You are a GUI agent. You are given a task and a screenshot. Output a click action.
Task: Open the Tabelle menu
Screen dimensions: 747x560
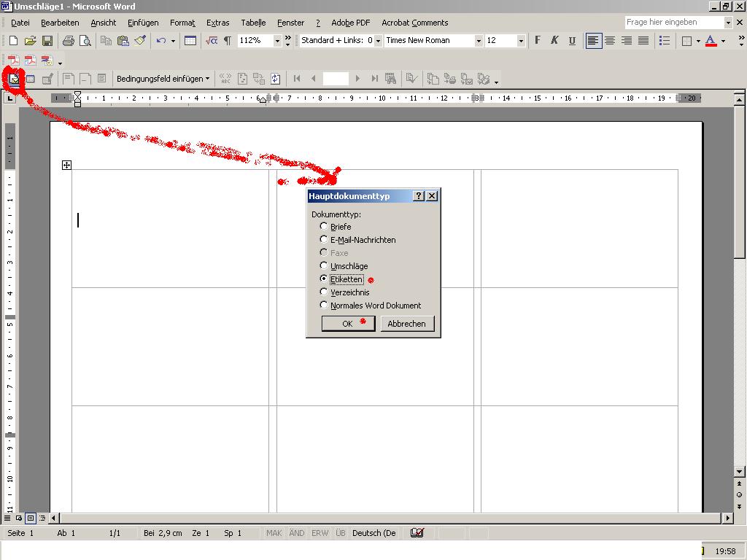[x=253, y=23]
